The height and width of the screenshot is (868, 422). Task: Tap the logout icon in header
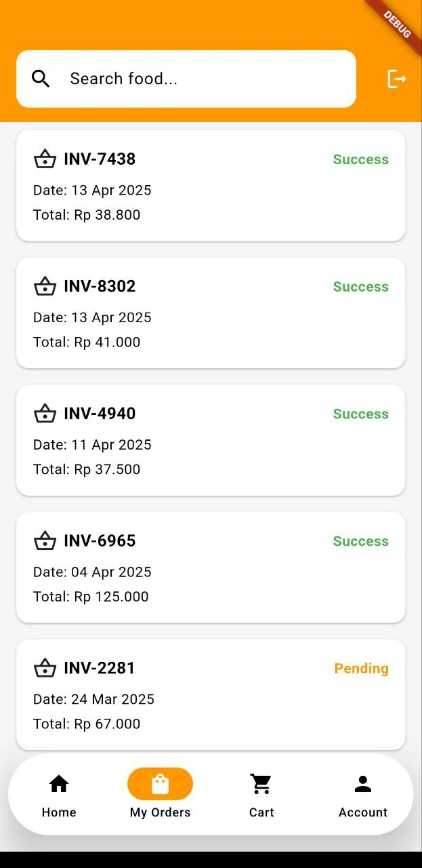[396, 79]
